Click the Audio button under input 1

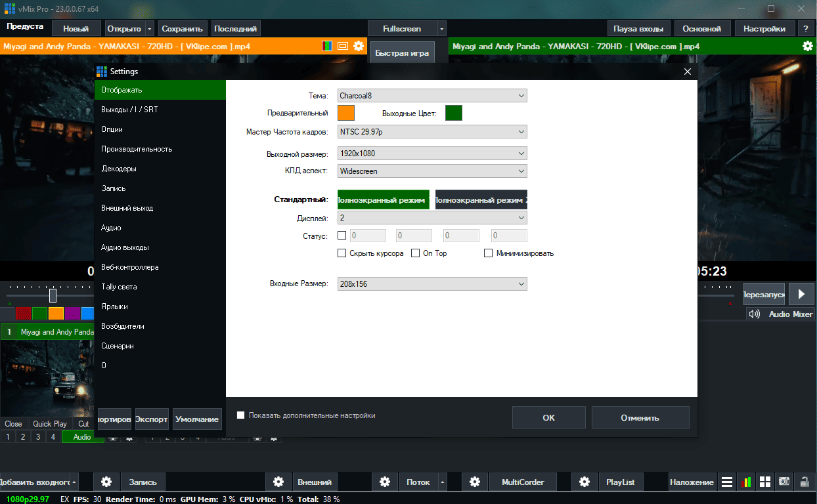click(x=82, y=436)
